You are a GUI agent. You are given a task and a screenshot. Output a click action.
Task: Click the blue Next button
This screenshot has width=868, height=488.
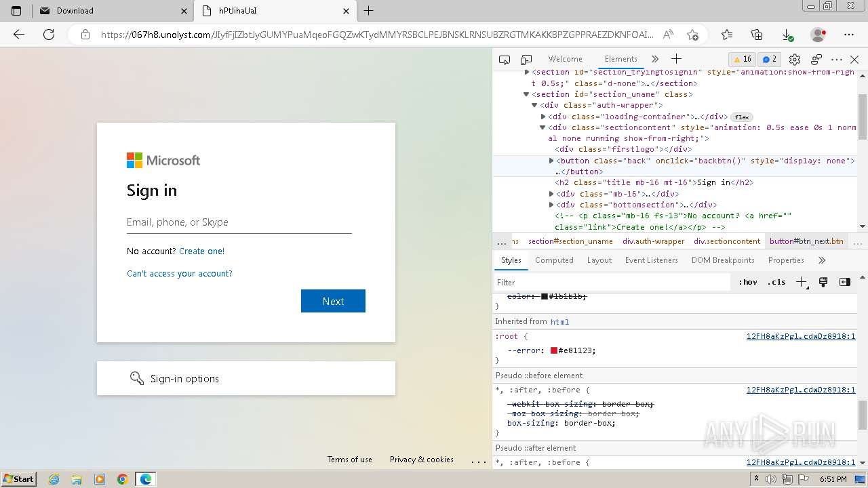333,301
